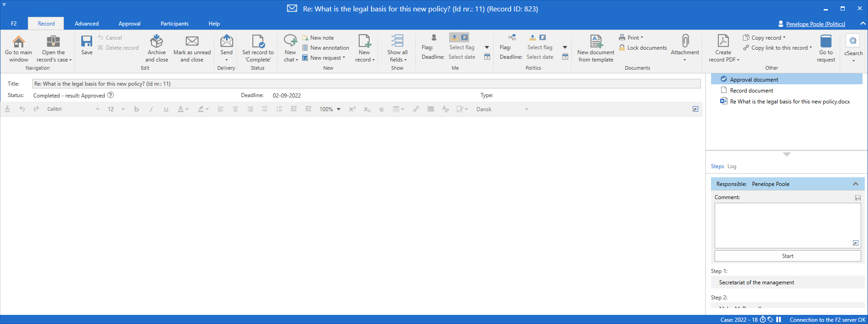
Task: Click the Lock documents icon
Action: (x=622, y=48)
